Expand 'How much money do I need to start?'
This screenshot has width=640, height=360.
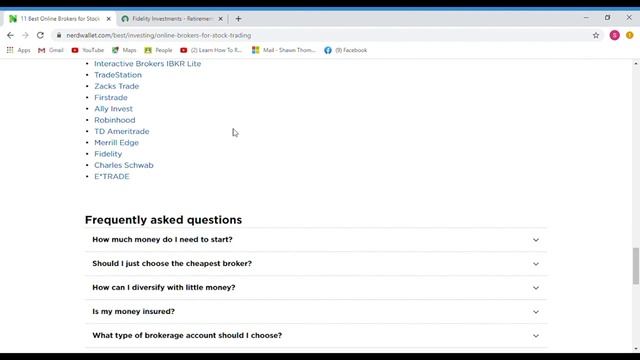[316, 240]
